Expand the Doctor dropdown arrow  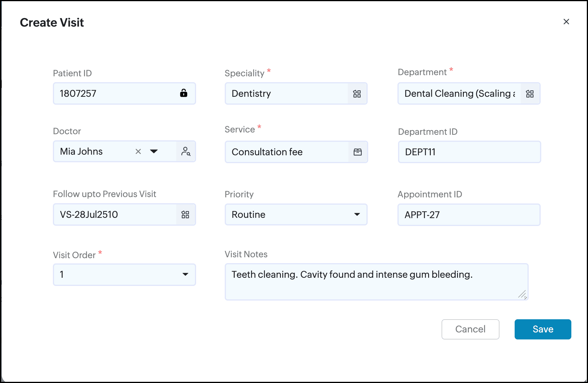pos(154,151)
